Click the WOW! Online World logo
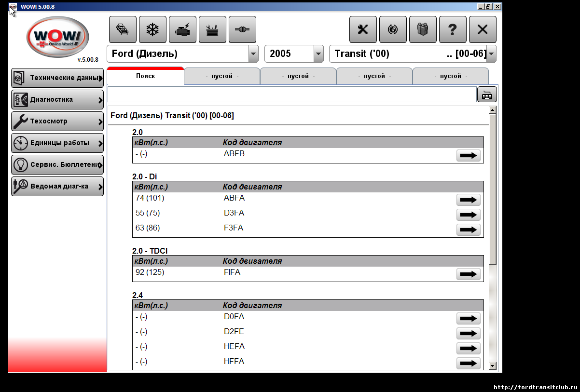The image size is (580, 392). [57, 37]
